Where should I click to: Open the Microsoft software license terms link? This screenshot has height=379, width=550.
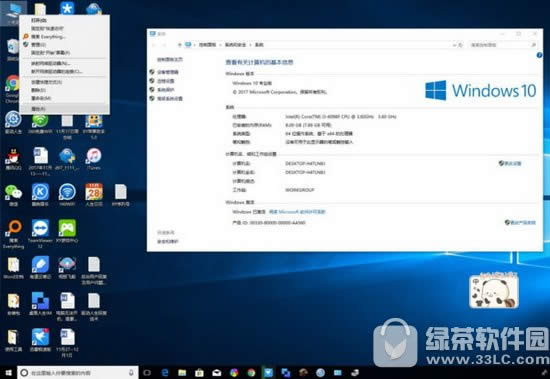coord(297,212)
